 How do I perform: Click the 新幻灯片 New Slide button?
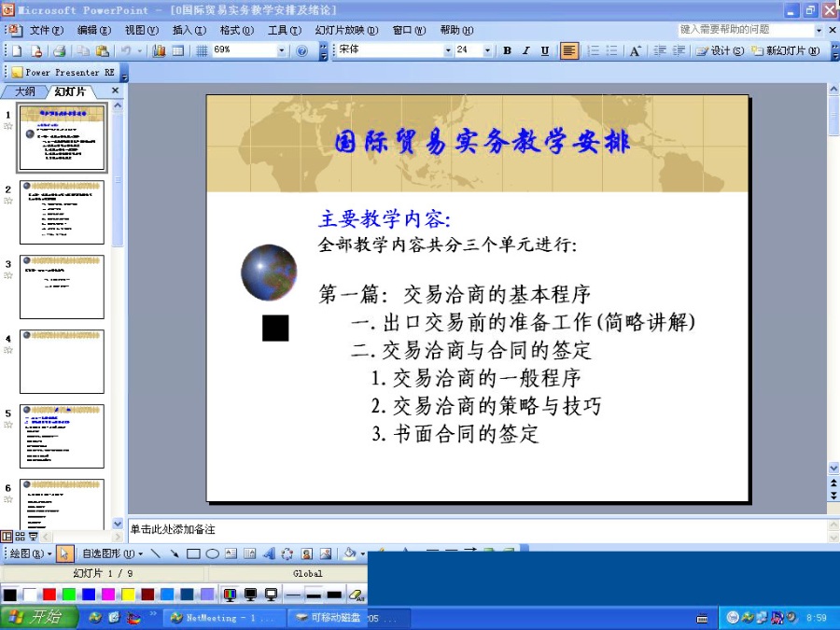point(785,51)
